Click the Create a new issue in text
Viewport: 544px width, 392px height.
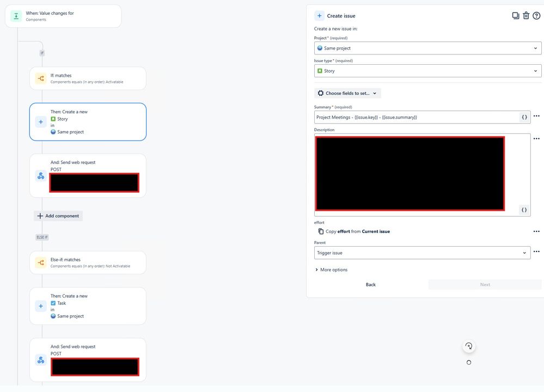pos(335,29)
